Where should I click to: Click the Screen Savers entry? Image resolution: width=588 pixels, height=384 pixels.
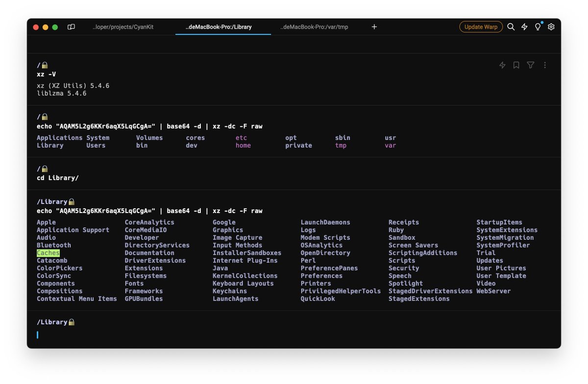(414, 245)
